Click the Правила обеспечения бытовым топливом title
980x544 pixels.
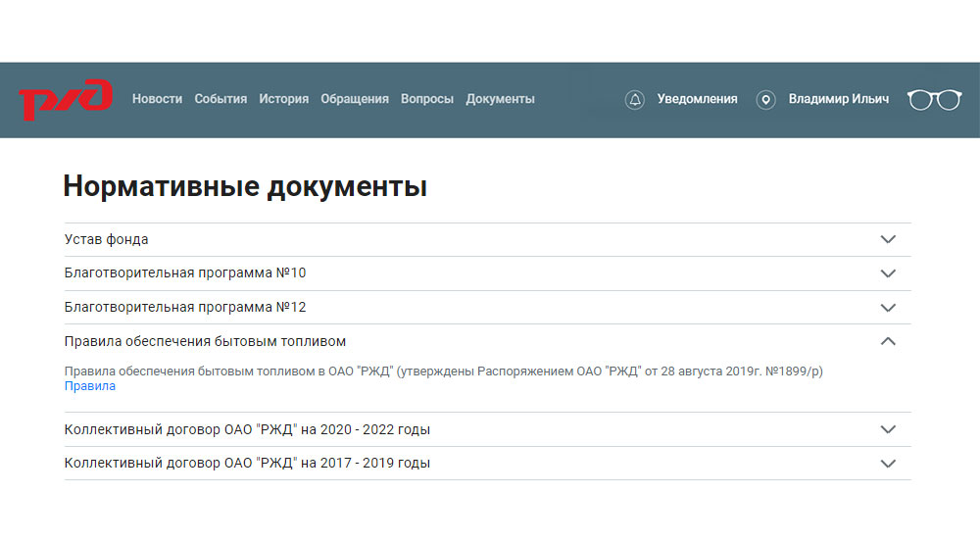[x=205, y=342]
